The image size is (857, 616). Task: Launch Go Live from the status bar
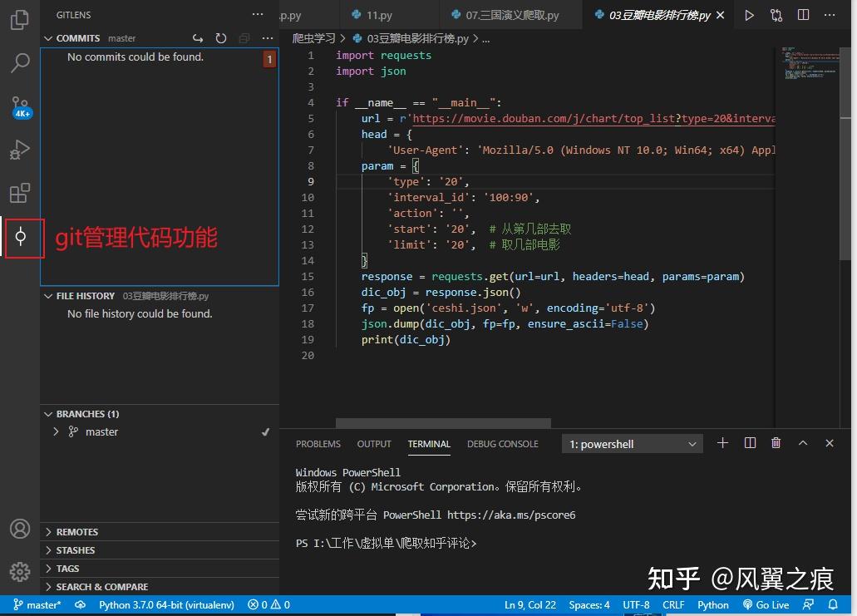pos(766,604)
